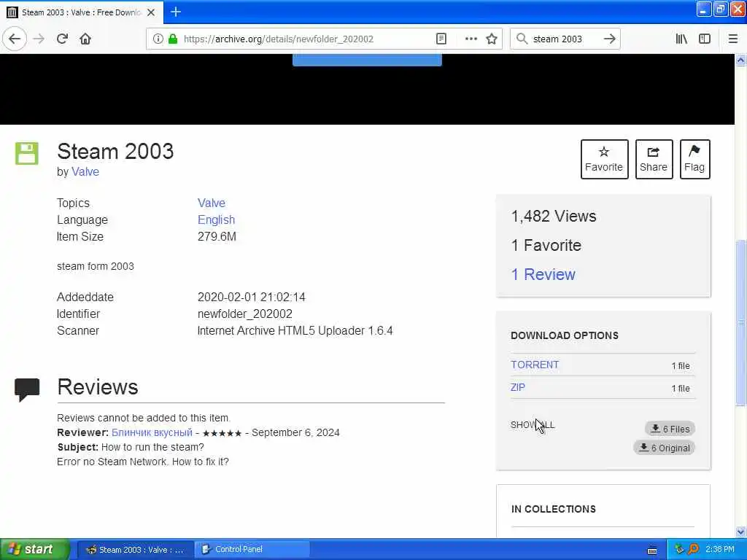Submit search with the arrow button
The height and width of the screenshot is (560, 747).
click(x=609, y=39)
